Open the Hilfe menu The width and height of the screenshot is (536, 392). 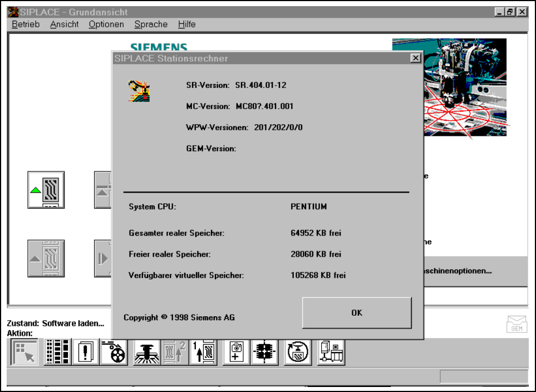(x=186, y=24)
